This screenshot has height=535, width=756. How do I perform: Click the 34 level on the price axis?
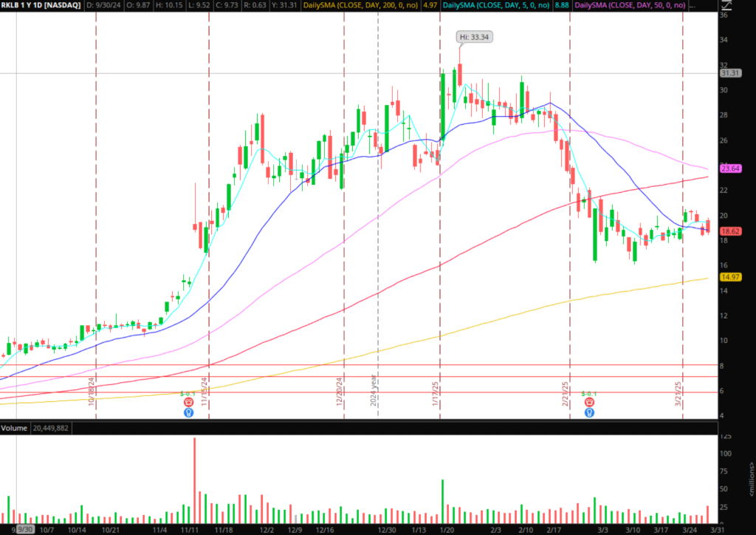[x=724, y=40]
